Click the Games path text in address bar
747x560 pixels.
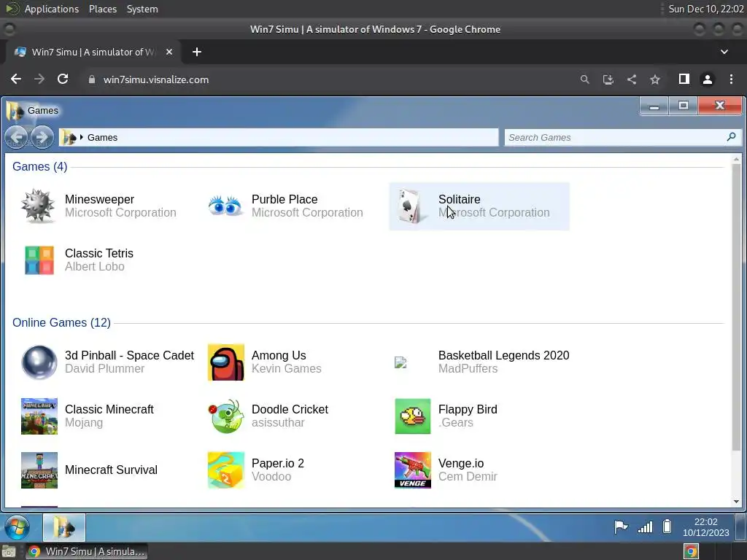(x=102, y=137)
